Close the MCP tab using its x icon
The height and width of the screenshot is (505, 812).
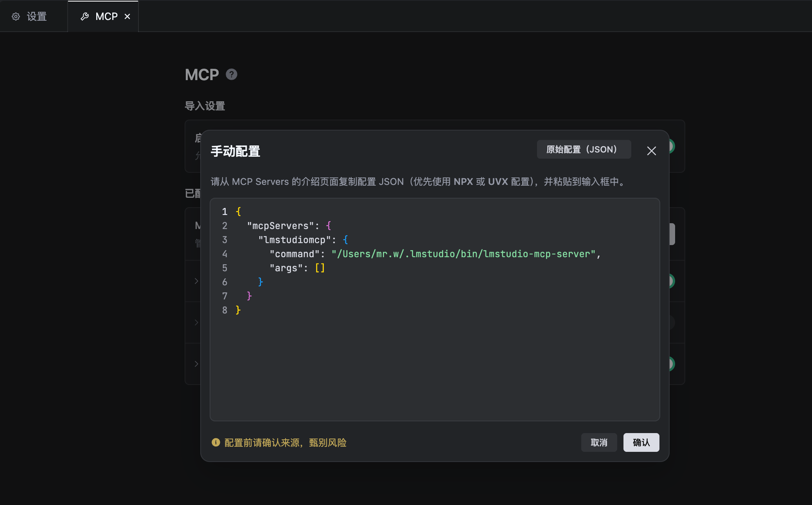click(127, 16)
